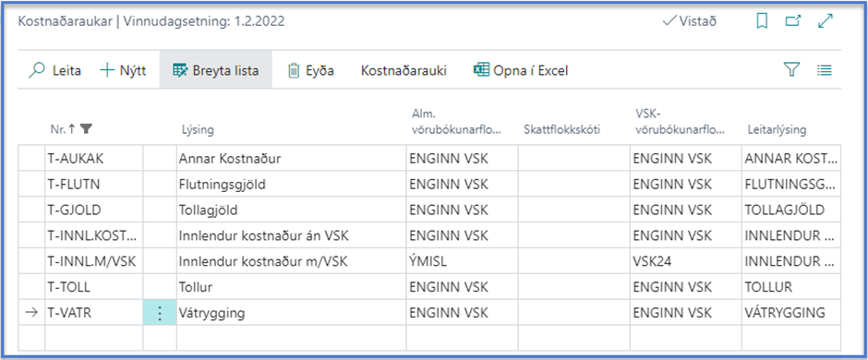Click the bookmark icon in header

(762, 21)
